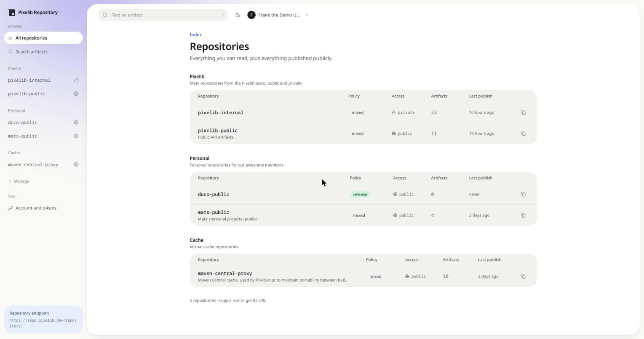Click the Index breadcrumb link
Image resolution: width=644 pixels, height=339 pixels.
[195, 35]
